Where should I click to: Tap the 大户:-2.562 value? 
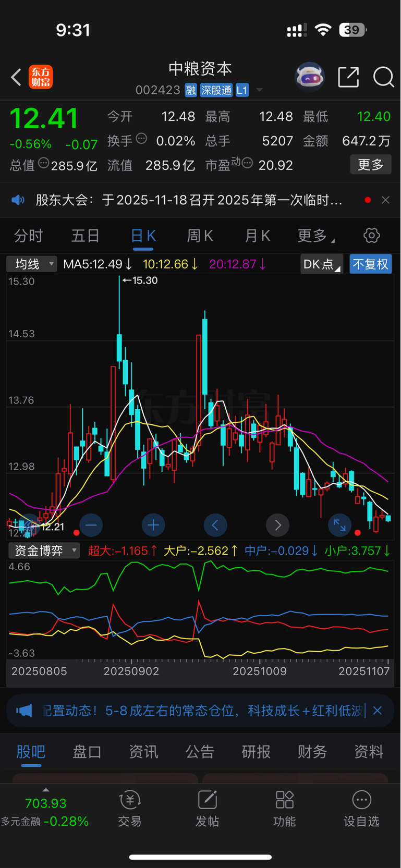(x=201, y=551)
